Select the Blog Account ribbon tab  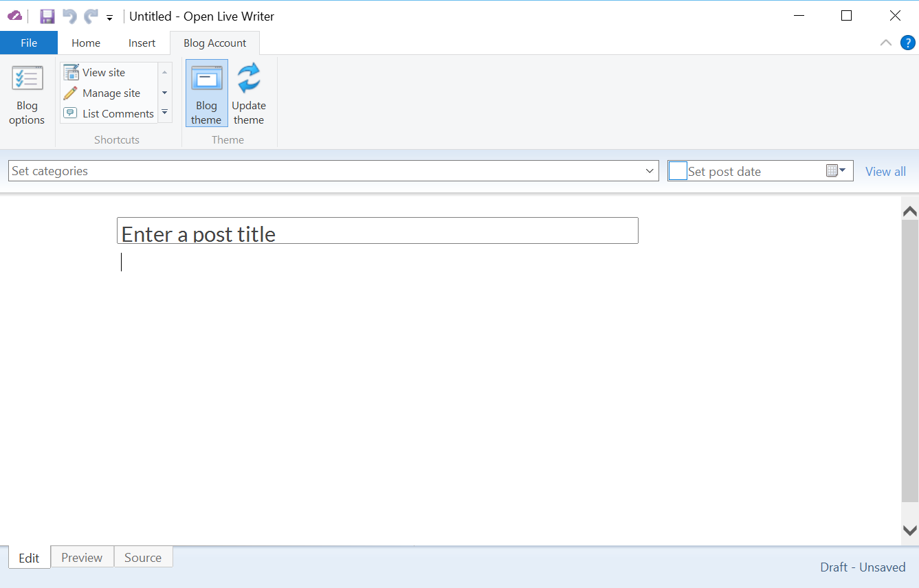215,43
